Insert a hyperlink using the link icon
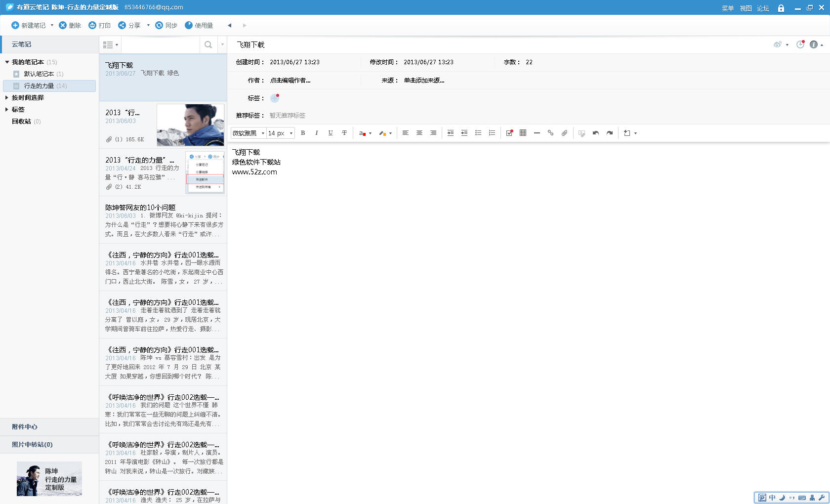Screen dimensions: 830x504 (550, 133)
